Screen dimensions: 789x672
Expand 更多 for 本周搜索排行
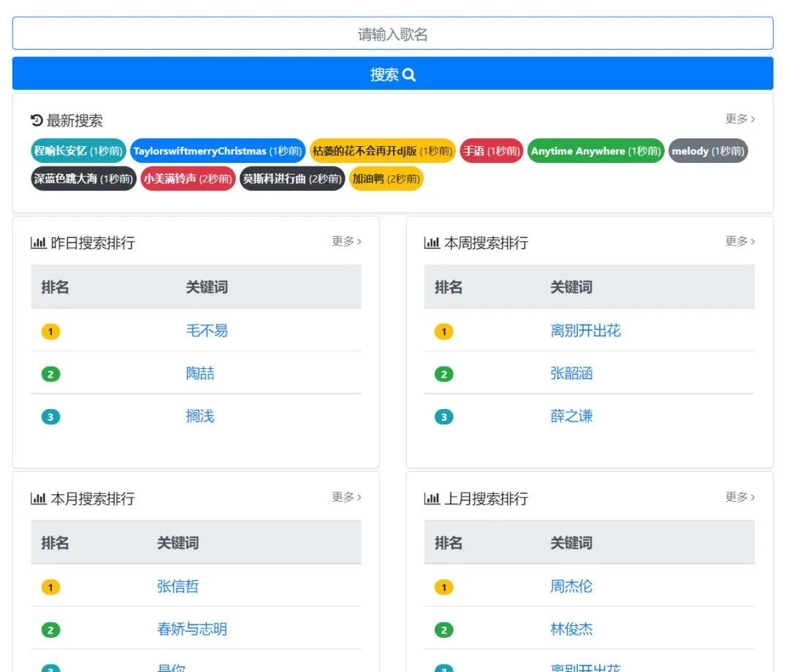pos(739,242)
